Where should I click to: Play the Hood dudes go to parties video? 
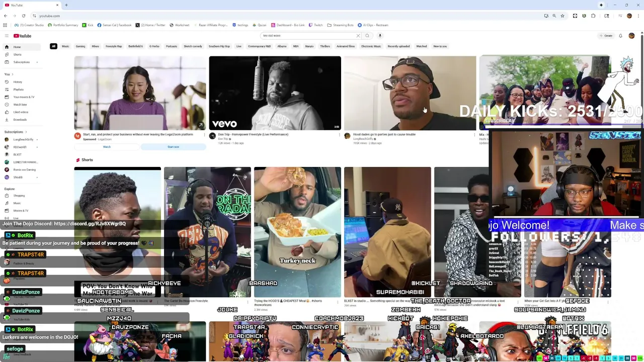(x=410, y=93)
